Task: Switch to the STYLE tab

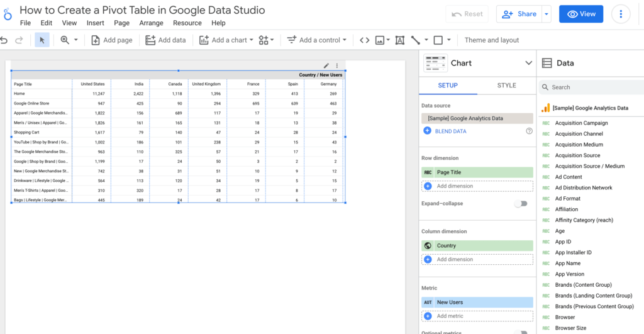Action: coord(506,86)
